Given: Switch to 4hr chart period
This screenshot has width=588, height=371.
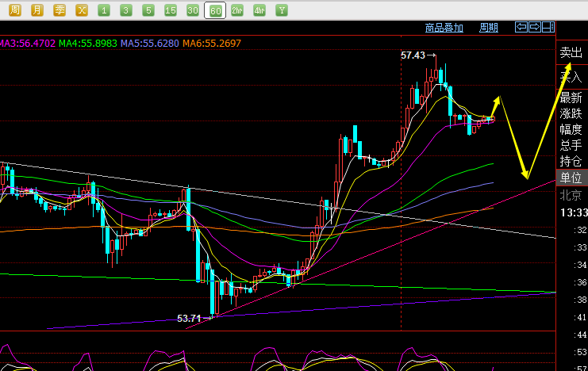Looking at the screenshot, I should [x=259, y=10].
